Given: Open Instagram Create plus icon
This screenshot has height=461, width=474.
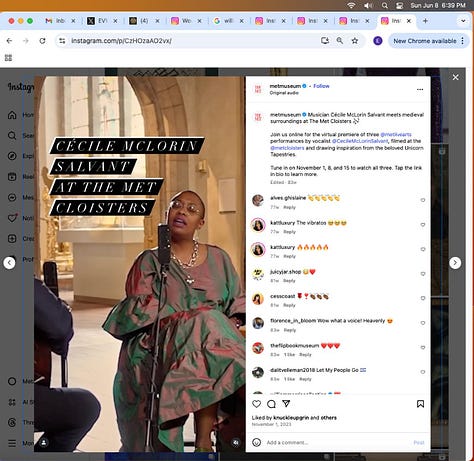Looking at the screenshot, I should pyautogui.click(x=12, y=239).
